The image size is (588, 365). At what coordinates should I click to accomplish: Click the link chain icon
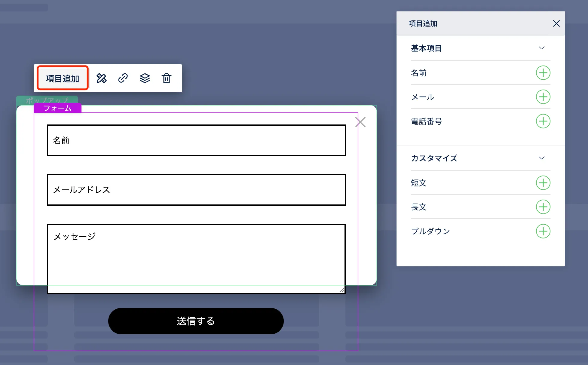coord(123,78)
